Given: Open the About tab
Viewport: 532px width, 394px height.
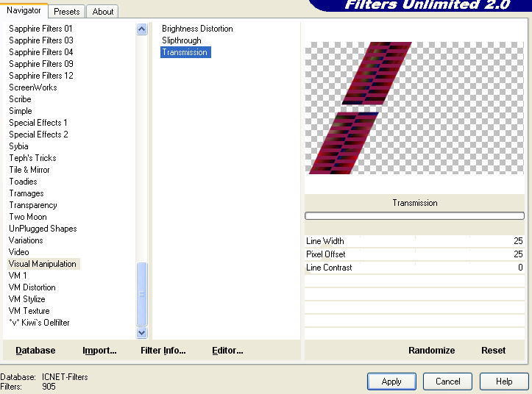Looking at the screenshot, I should pos(103,12).
